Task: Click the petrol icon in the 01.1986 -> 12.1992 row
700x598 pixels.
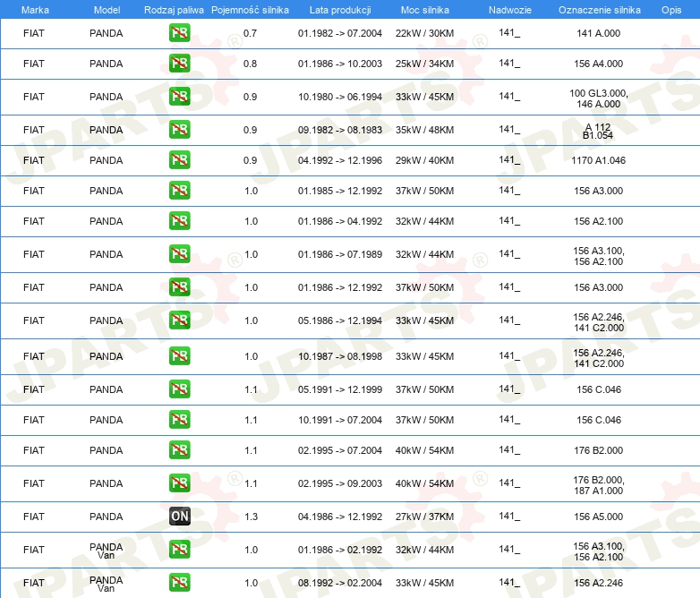Action: pos(179,286)
